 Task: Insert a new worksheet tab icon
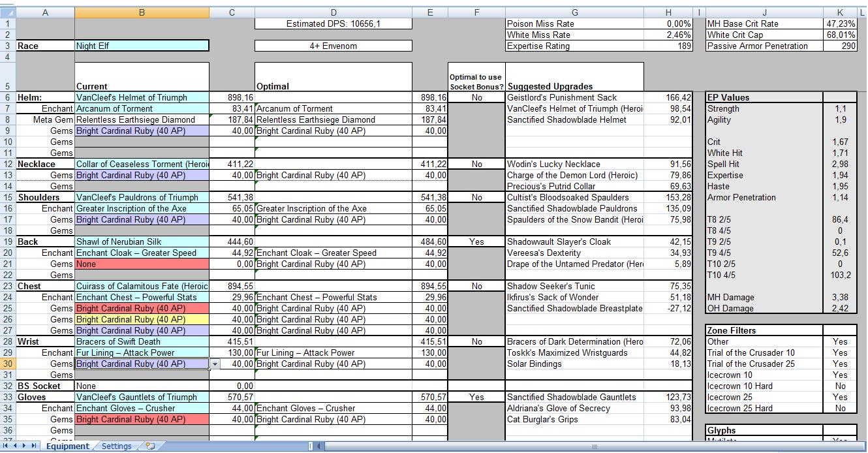point(150,446)
